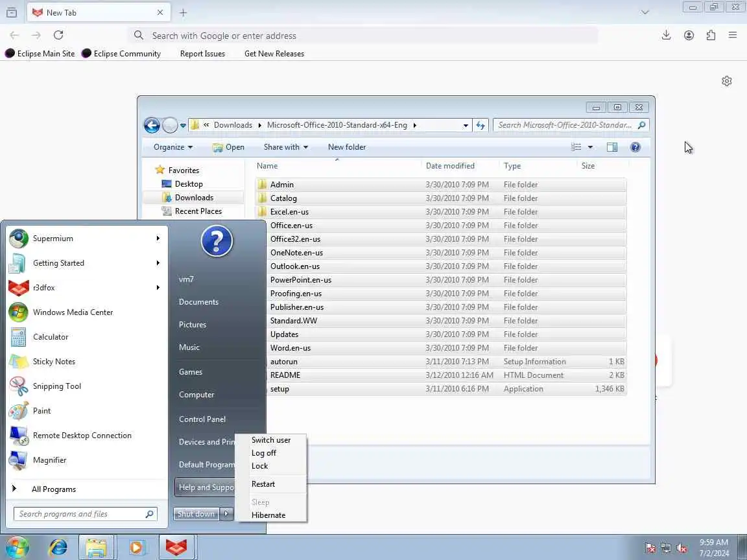Screen dimensions: 747x560
Task: Open r3dfox in Start menu
Action: pos(87,288)
